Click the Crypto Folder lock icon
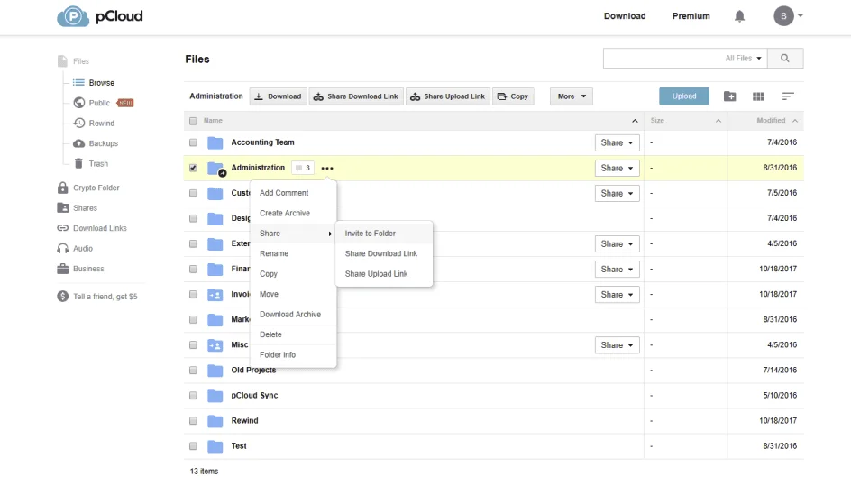Viewport: 851px width, 504px height. pyautogui.click(x=63, y=188)
